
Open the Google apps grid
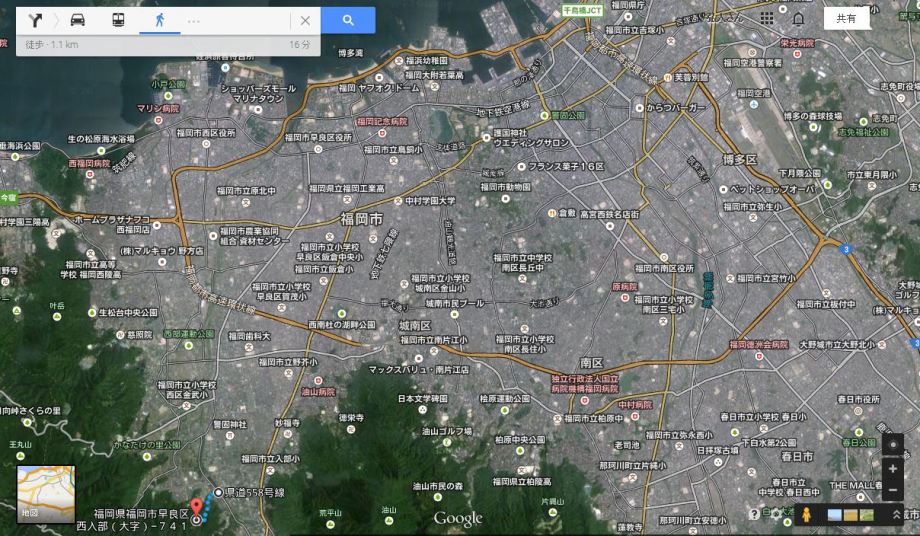click(x=767, y=18)
